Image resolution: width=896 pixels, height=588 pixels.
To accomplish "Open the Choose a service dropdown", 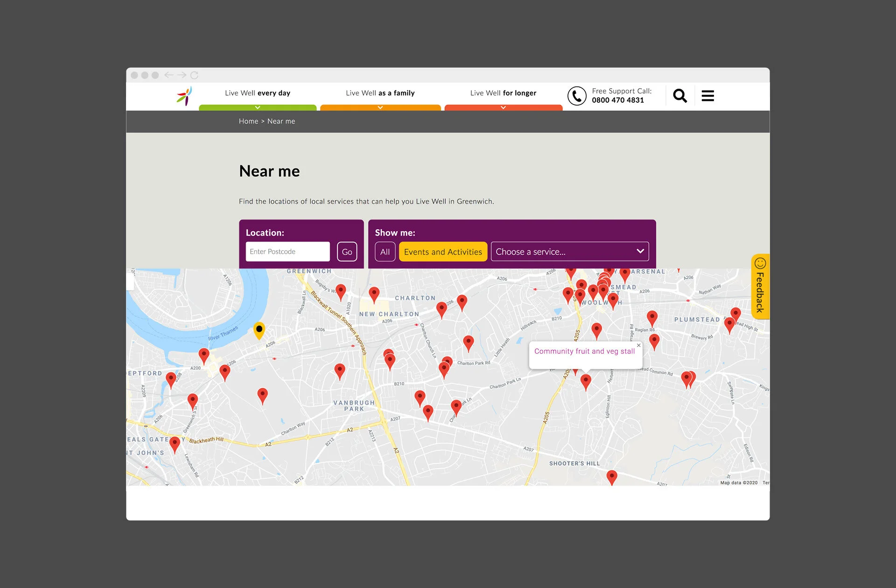I will tap(570, 252).
